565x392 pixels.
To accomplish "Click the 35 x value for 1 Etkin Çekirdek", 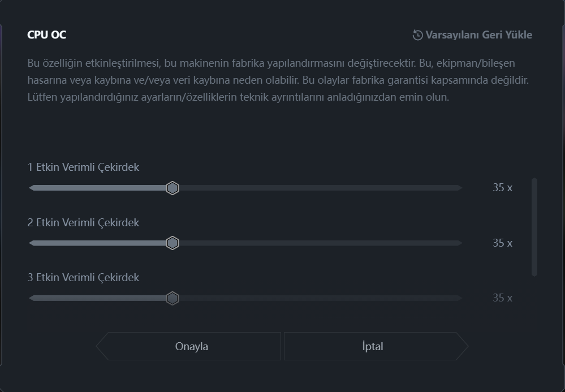I will point(502,188).
